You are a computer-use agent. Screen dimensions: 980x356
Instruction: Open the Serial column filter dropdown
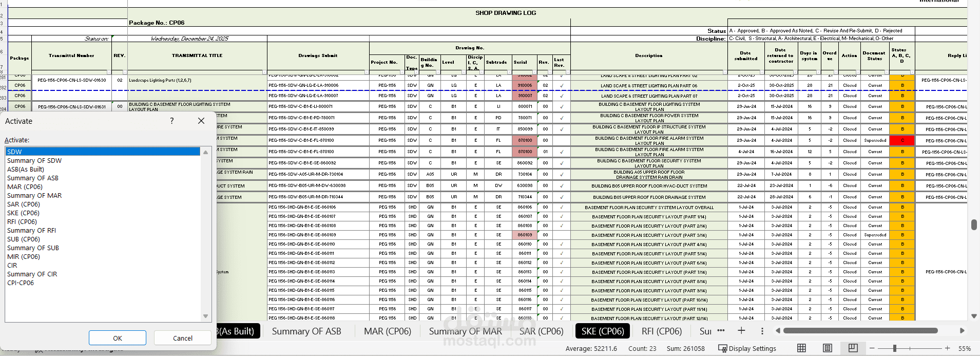534,72
